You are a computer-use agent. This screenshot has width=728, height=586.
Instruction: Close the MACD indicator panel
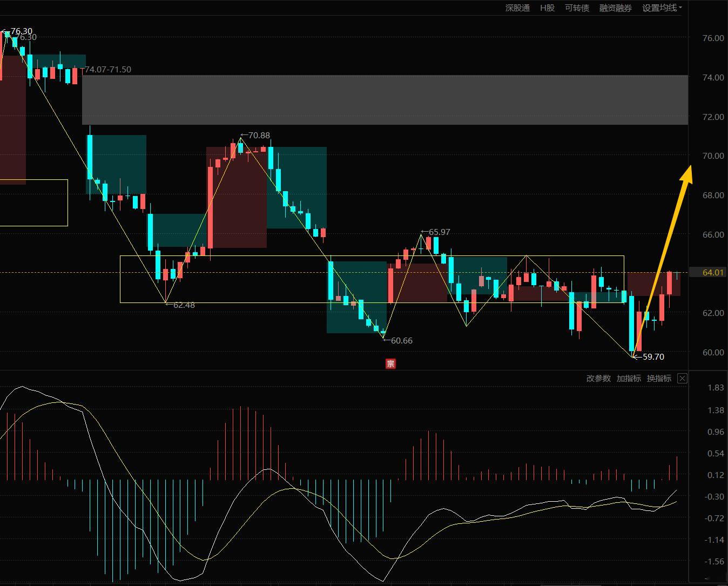682,379
